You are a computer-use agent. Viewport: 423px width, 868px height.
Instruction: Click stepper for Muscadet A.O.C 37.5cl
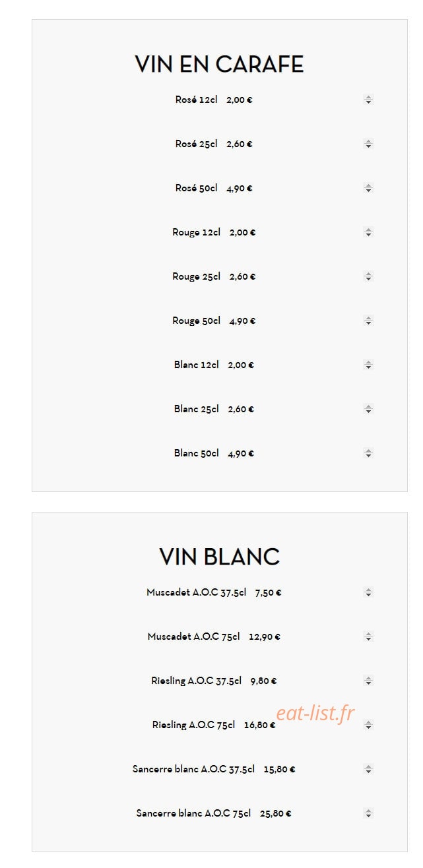(x=369, y=592)
